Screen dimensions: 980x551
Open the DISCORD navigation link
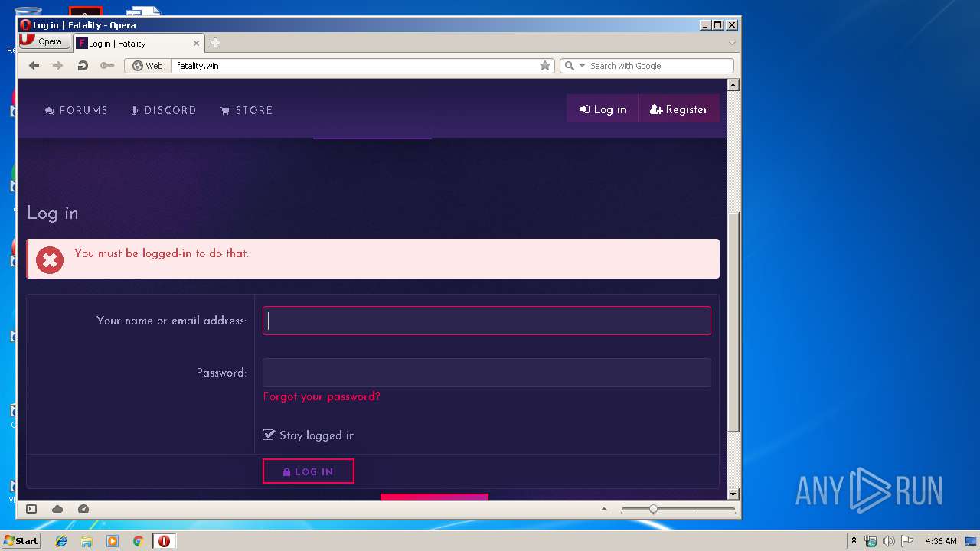[x=164, y=110]
